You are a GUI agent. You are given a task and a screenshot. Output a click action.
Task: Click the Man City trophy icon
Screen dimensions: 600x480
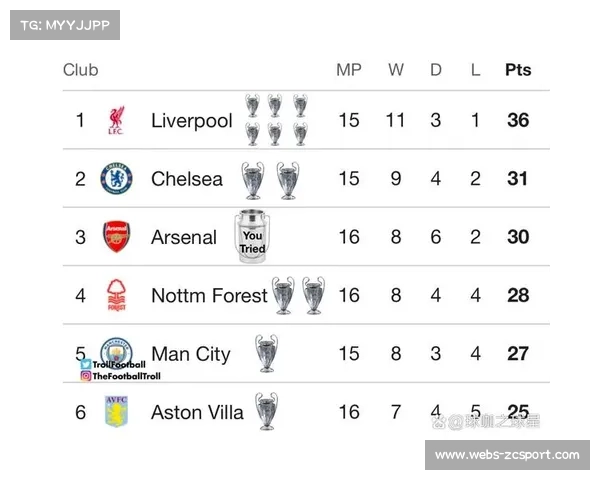click(266, 353)
